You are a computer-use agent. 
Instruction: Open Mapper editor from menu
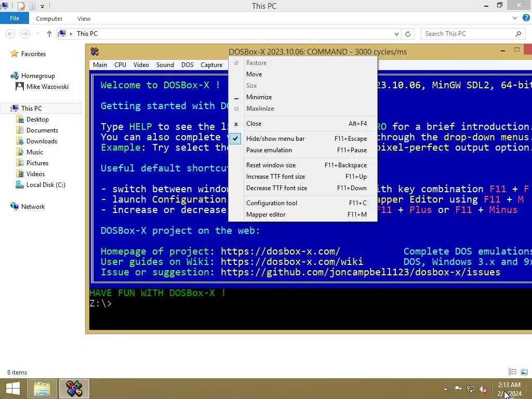(303, 215)
